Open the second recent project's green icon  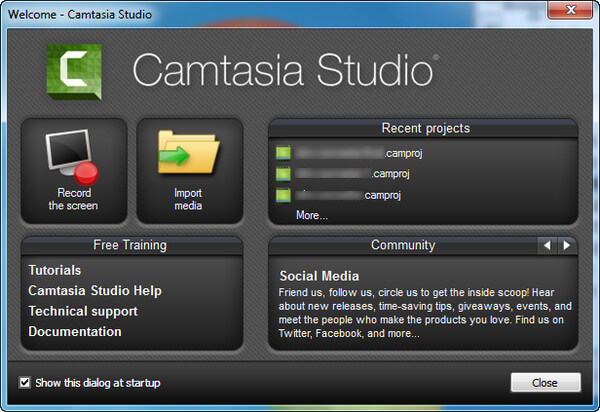click(x=283, y=174)
